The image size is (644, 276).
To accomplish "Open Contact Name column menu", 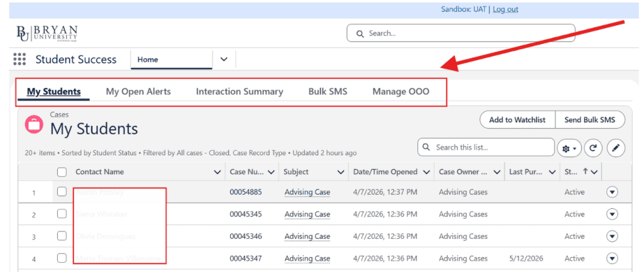I will click(218, 172).
